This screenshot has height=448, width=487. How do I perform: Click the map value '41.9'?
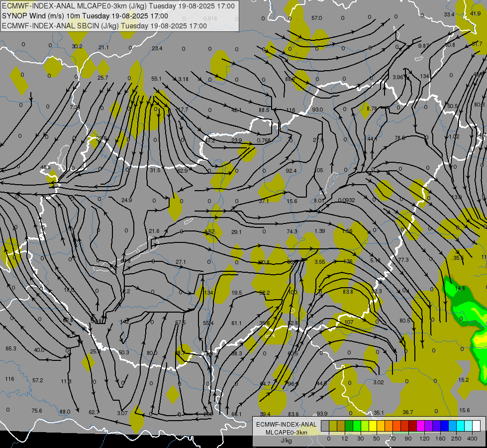pos(476,13)
